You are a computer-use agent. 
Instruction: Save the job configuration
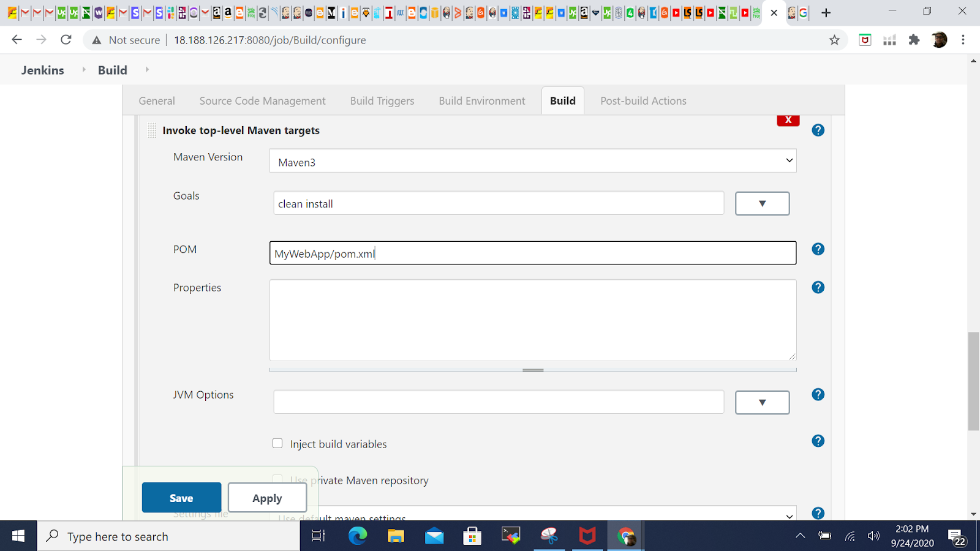click(181, 498)
